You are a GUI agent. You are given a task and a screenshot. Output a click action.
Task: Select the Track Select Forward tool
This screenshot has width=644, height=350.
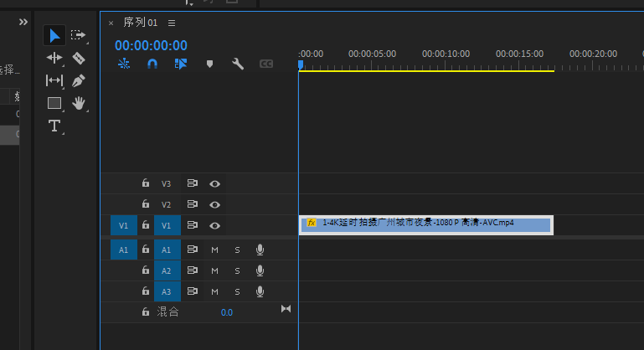[79, 35]
